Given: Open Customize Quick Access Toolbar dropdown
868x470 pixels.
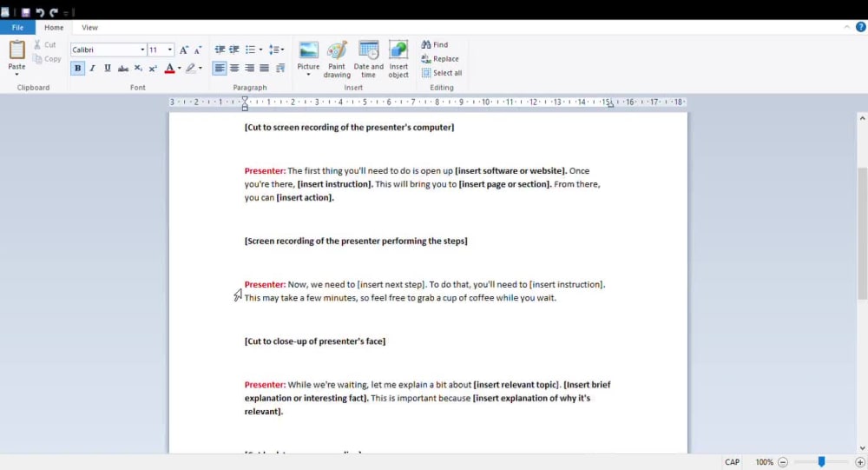Looking at the screenshot, I should pyautogui.click(x=65, y=12).
